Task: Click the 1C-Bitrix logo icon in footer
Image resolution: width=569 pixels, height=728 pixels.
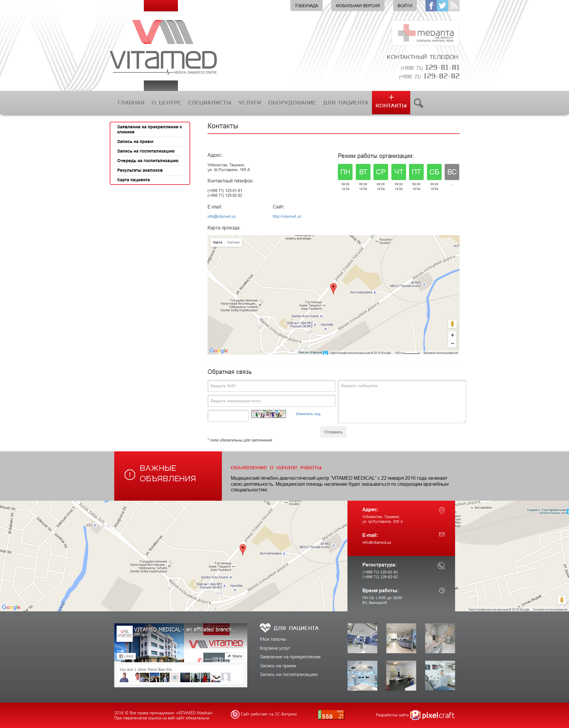Action: pos(235,714)
